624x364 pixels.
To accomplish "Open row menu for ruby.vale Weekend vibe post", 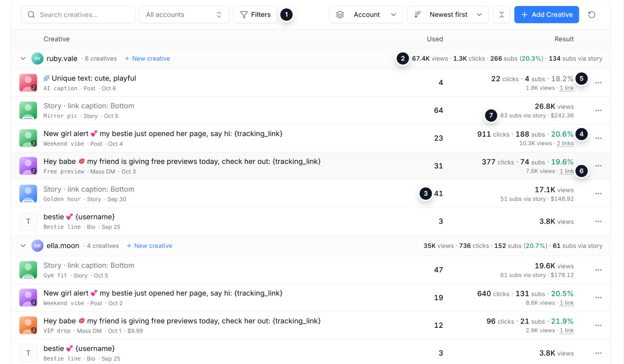I will click(x=599, y=138).
